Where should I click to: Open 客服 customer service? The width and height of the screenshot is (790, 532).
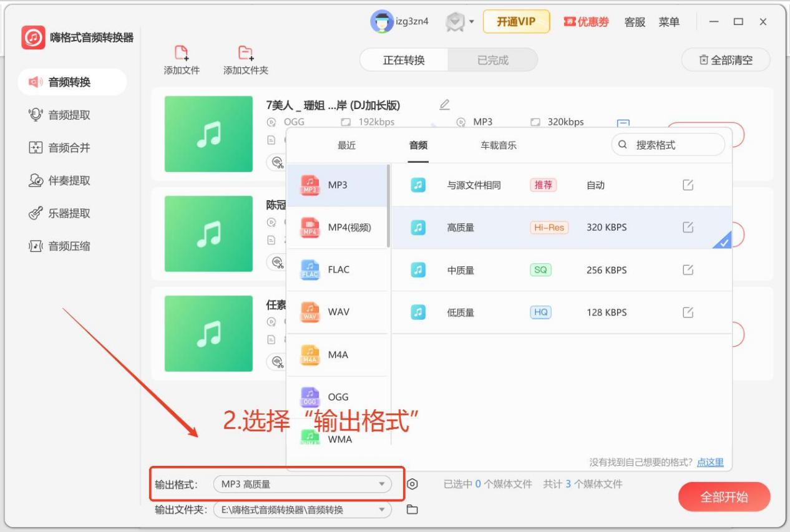[635, 22]
